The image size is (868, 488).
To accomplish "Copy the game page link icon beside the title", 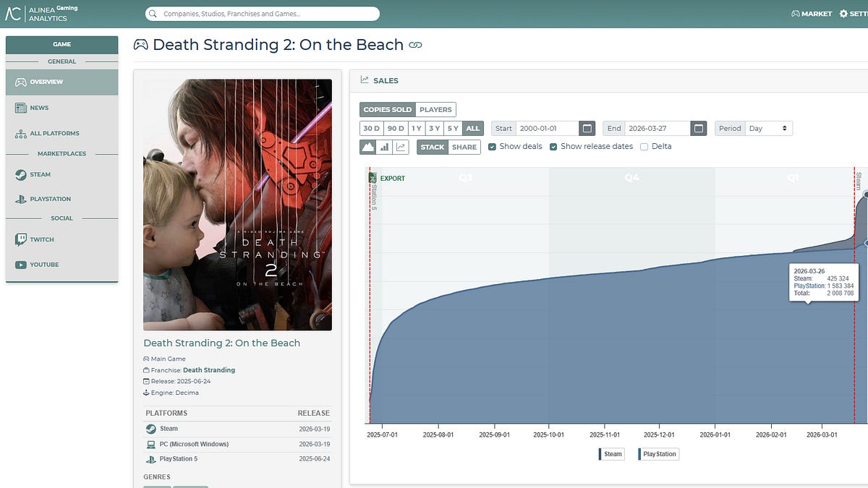I will click(x=415, y=45).
